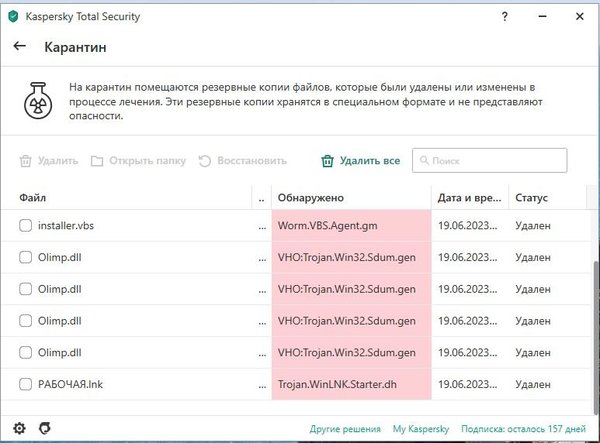600x443 pixels.
Task: Sort by the Обнаружено column header
Action: 310,198
